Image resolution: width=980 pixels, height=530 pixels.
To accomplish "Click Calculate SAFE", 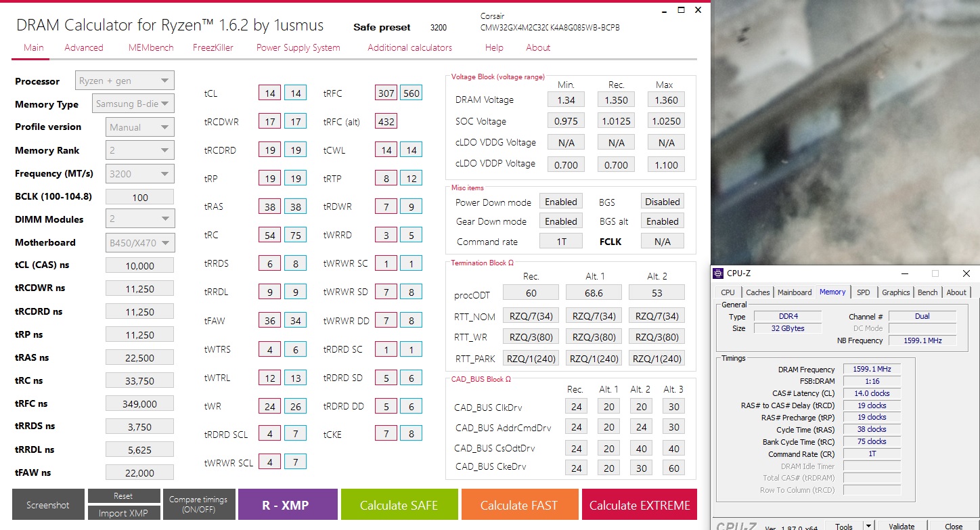I will tap(399, 505).
